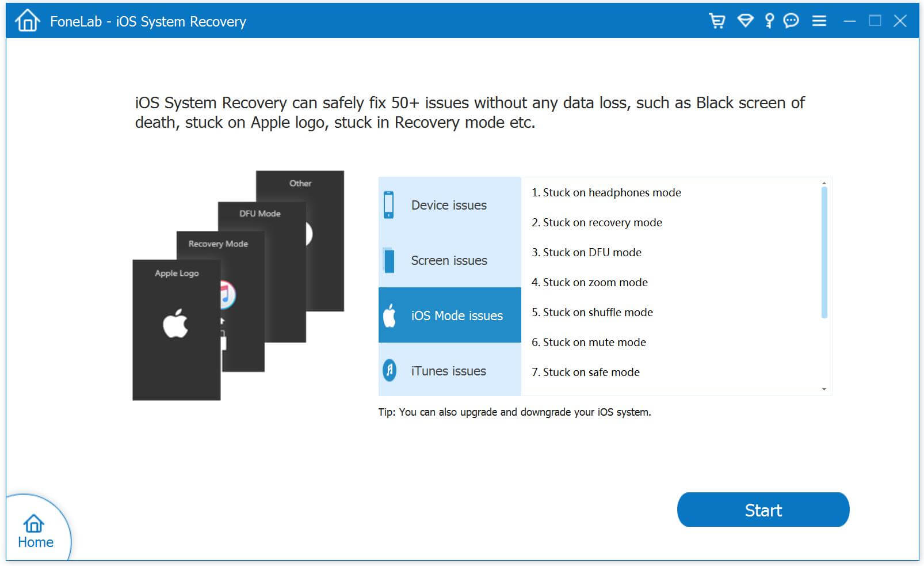Click the Apple Logo card thumbnail
Screen dimensions: 924x566
[176, 330]
